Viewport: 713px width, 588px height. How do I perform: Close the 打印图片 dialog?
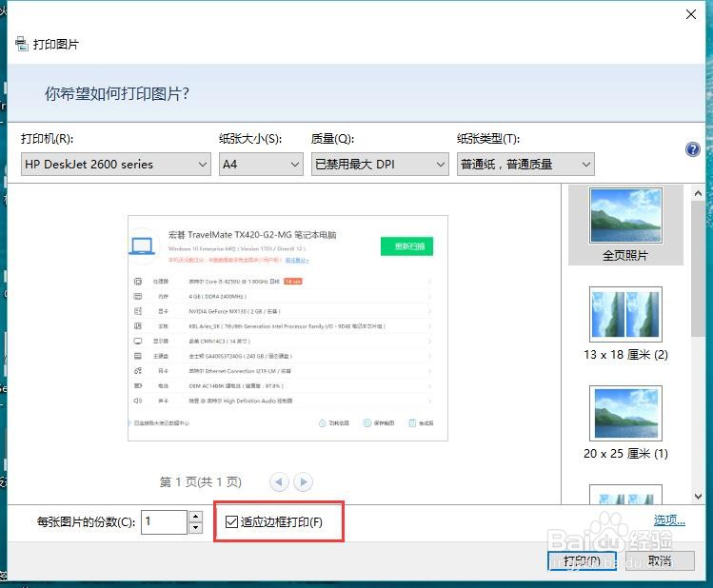[x=691, y=14]
